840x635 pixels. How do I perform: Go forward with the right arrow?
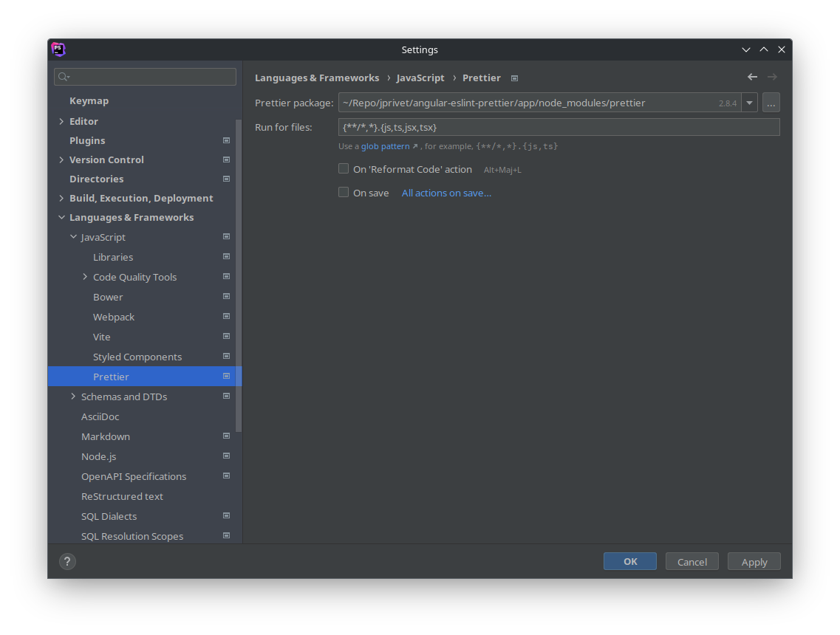pos(772,77)
